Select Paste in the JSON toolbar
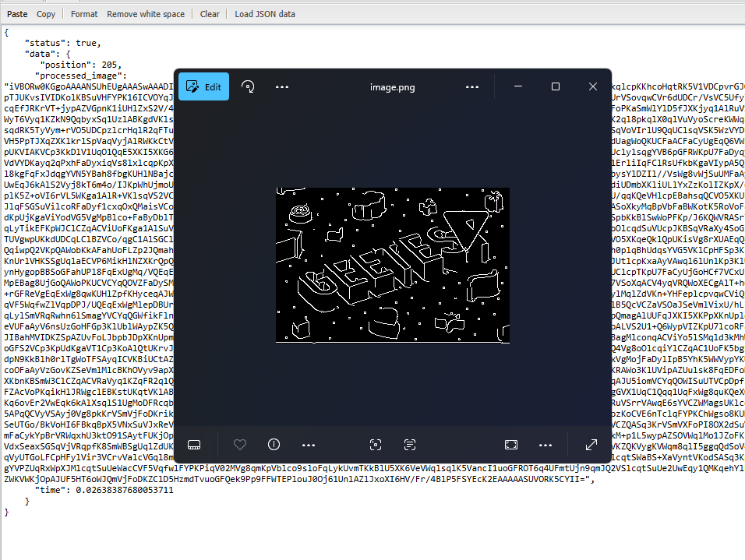745x560 pixels. (x=16, y=13)
